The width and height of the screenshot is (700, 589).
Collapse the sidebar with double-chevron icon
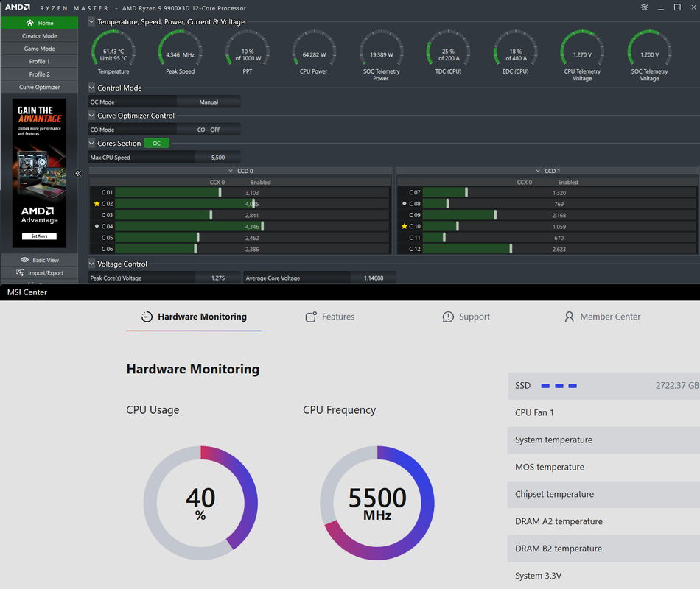point(78,174)
